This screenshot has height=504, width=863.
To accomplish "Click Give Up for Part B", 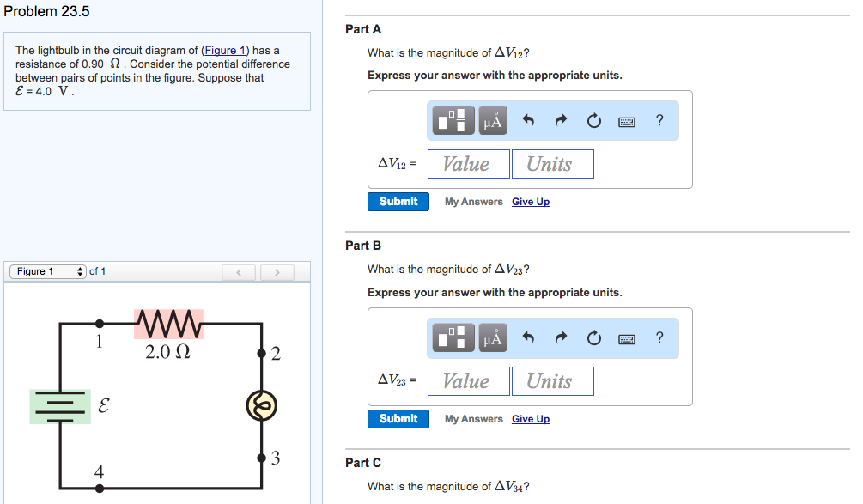I will (x=530, y=418).
